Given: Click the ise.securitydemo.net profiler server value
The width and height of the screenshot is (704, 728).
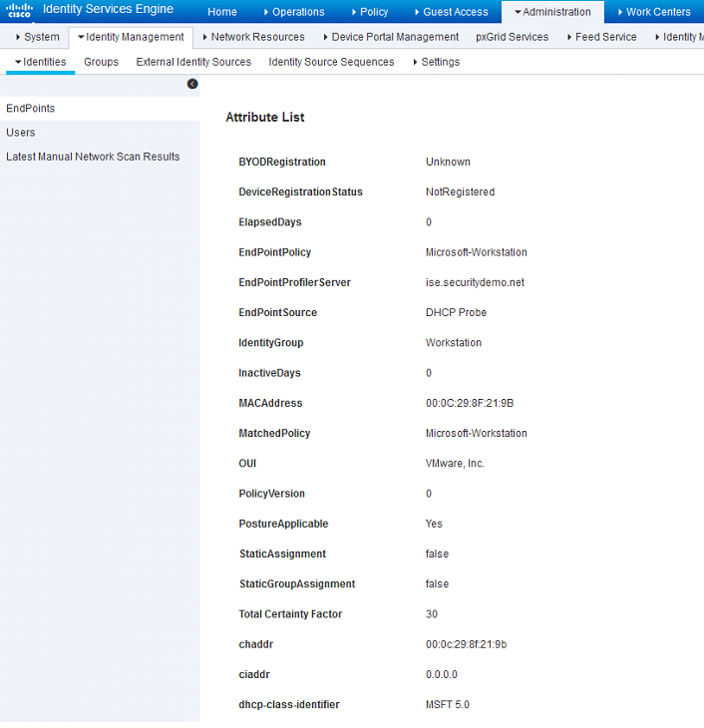Looking at the screenshot, I should tap(475, 283).
